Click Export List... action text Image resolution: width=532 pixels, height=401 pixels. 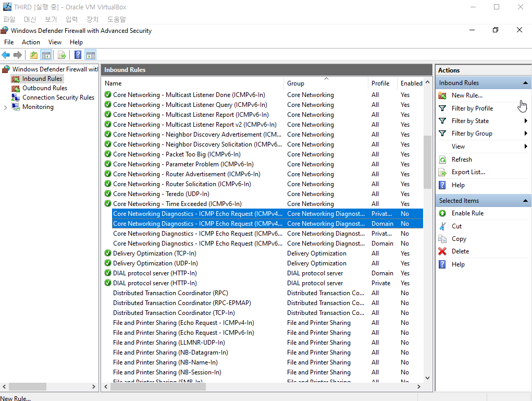click(468, 172)
